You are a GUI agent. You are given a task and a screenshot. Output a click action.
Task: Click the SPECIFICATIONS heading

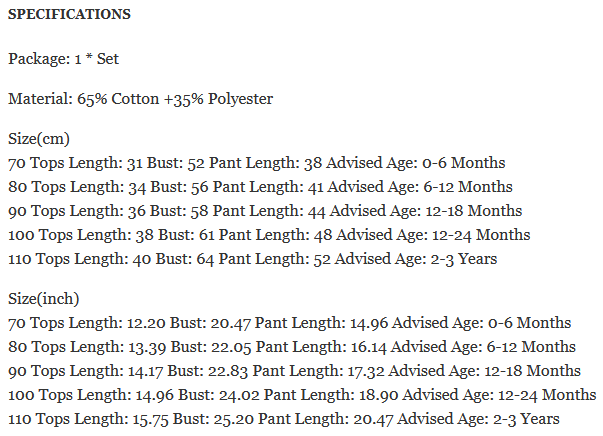[69, 16]
